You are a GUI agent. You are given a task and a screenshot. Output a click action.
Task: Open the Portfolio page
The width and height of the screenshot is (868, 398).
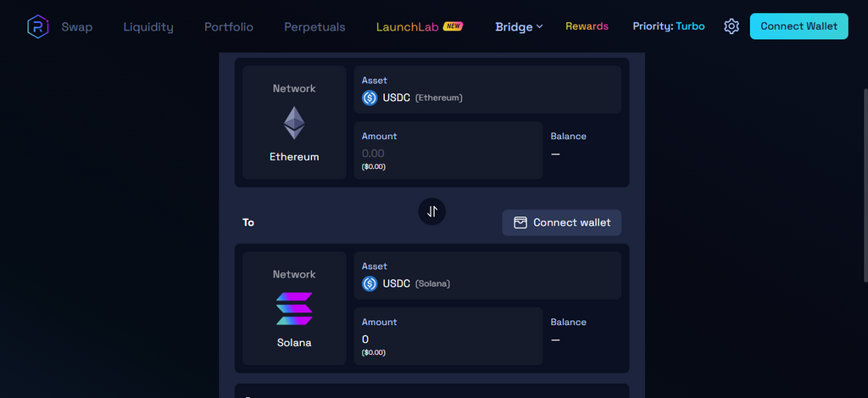tap(229, 26)
